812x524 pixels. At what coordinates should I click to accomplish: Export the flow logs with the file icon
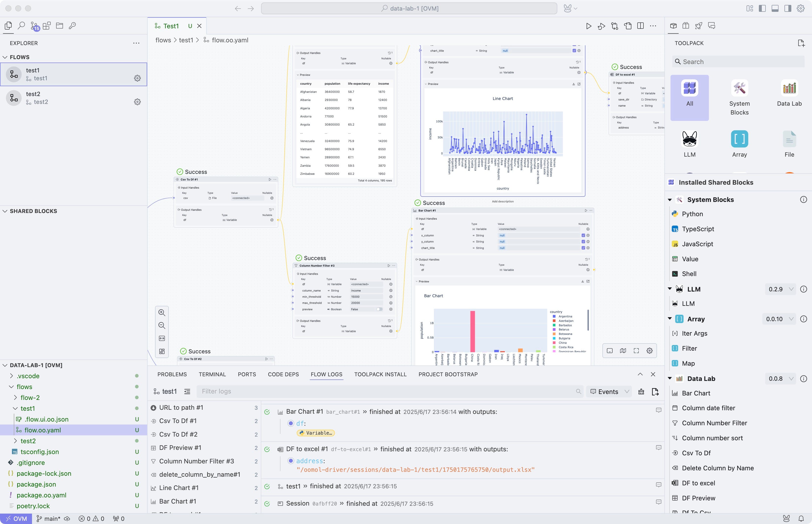pos(655,392)
